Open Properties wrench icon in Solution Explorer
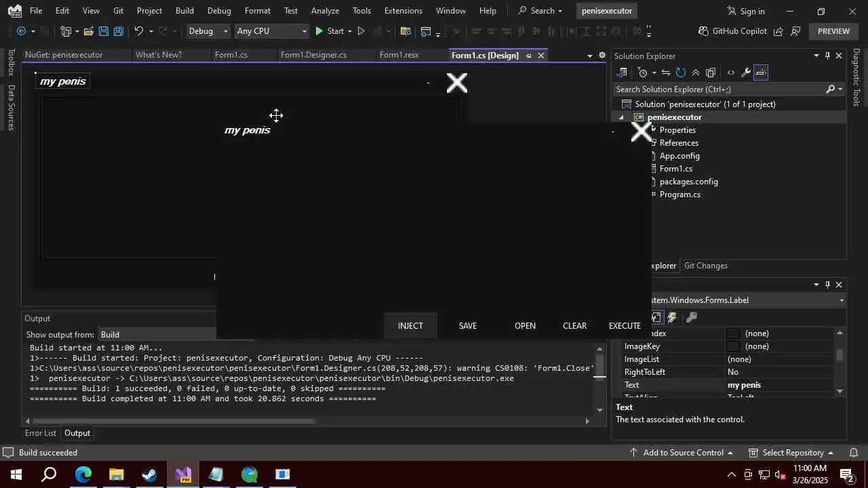 [745, 73]
